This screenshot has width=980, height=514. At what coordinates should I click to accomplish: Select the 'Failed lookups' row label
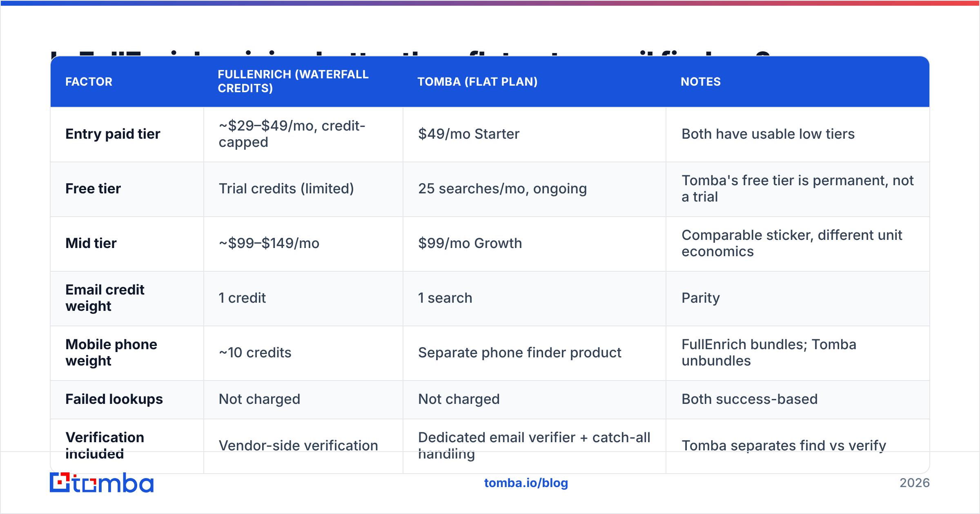point(114,399)
